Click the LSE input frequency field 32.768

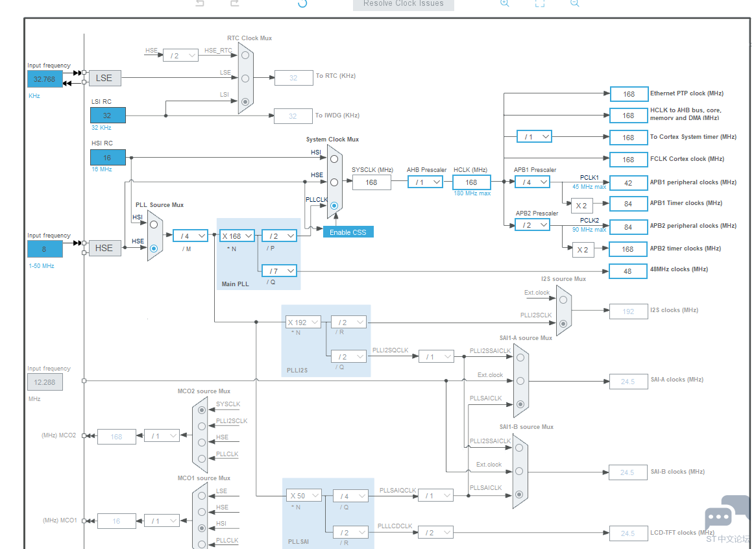45,79
